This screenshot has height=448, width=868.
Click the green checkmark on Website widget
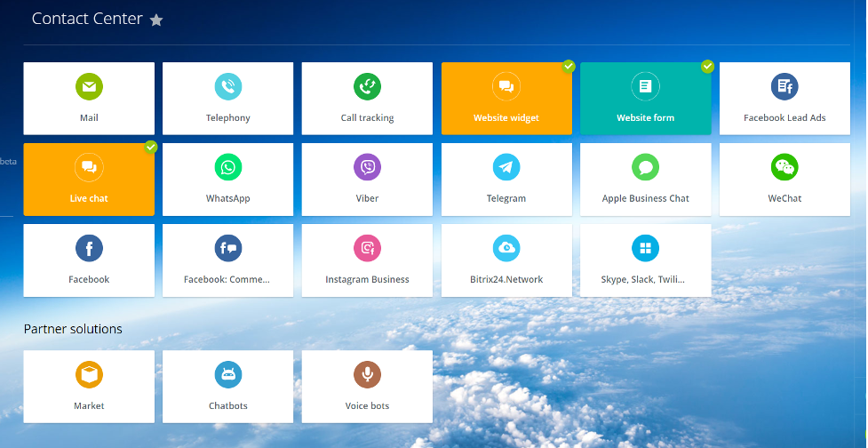(569, 66)
